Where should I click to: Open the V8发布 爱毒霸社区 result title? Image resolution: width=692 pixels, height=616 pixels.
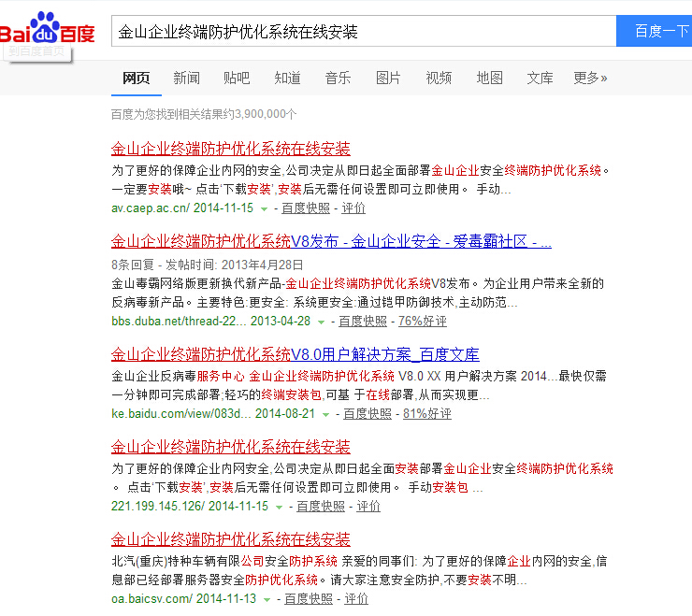[x=331, y=241]
